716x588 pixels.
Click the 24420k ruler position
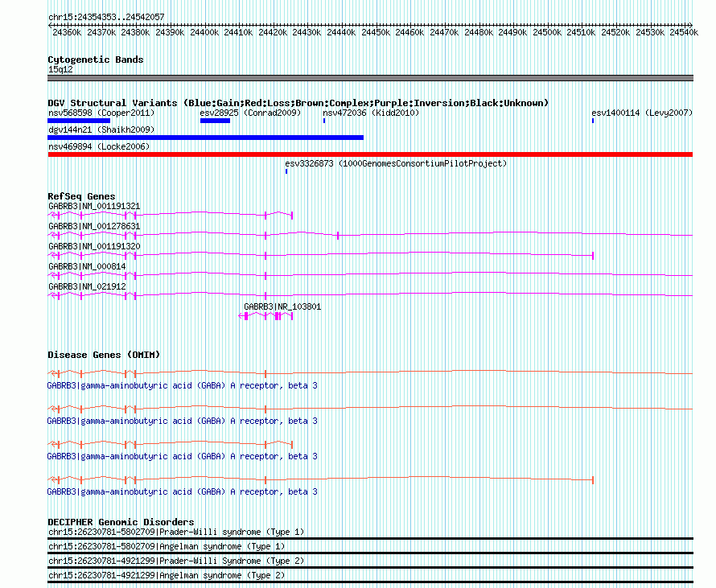(273, 32)
